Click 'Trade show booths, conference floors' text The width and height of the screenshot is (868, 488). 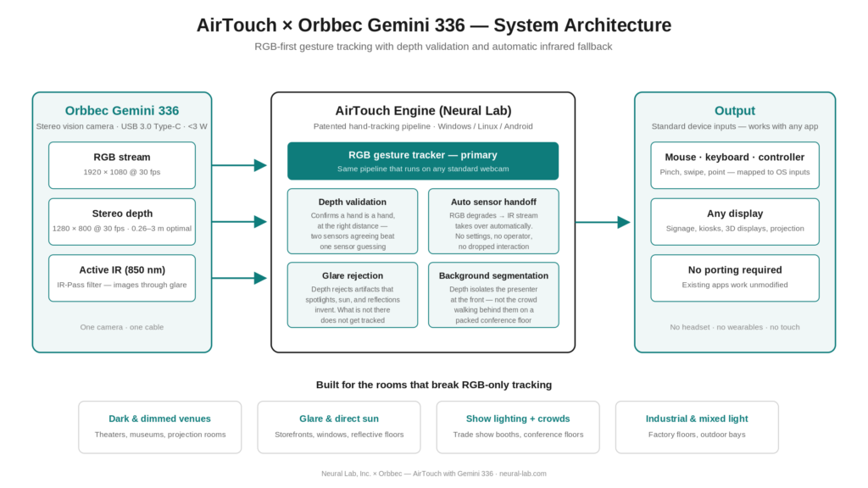[518, 435]
